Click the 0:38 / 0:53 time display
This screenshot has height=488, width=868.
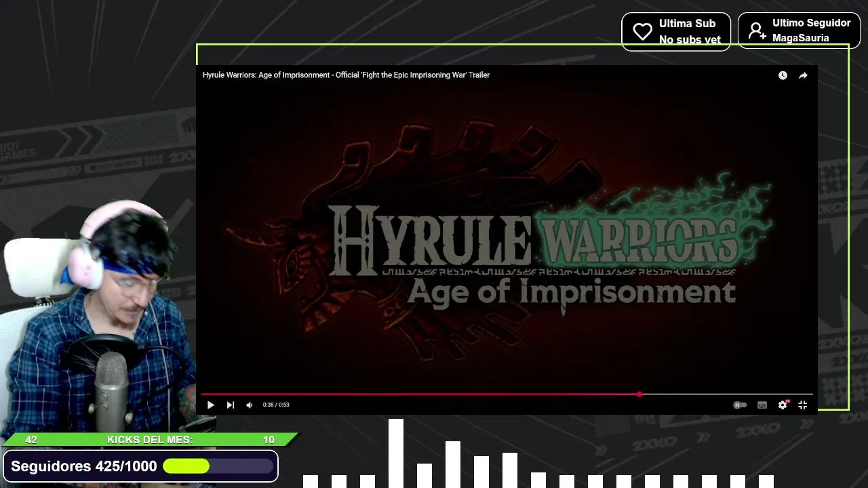pos(276,405)
